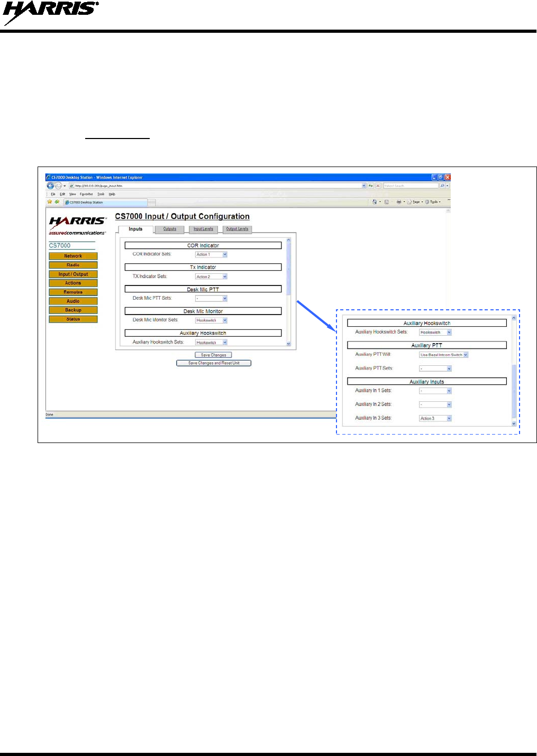Click the search magnifier icon in IE

coord(442,186)
